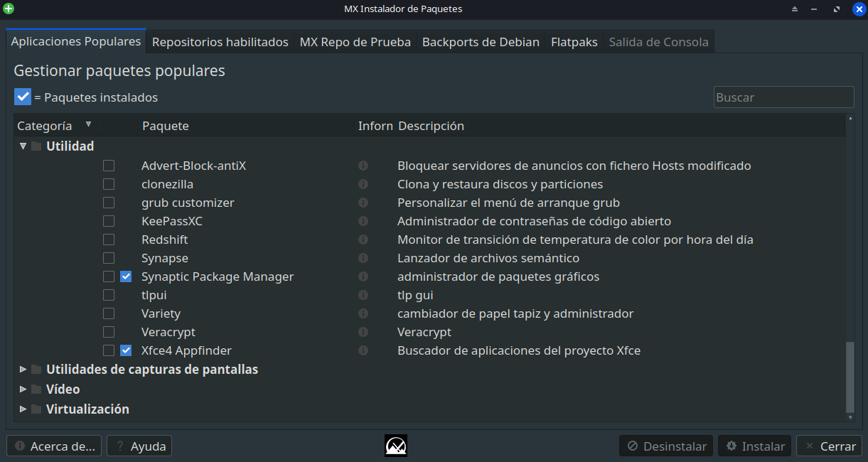Check the clonezilla package checkbox

pyautogui.click(x=109, y=184)
